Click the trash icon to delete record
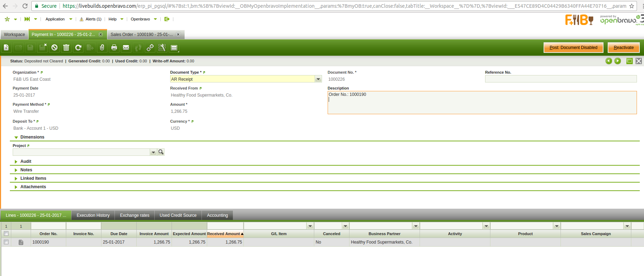The width and height of the screenshot is (644, 276). point(66,48)
